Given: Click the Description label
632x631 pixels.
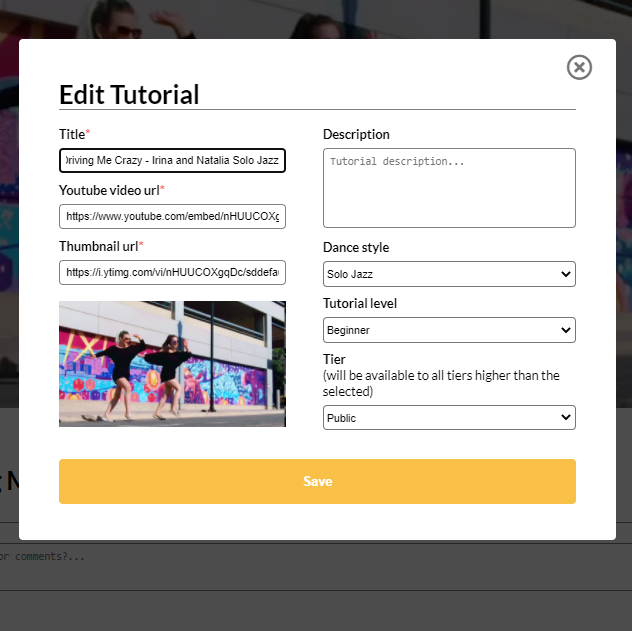Looking at the screenshot, I should coord(356,134).
